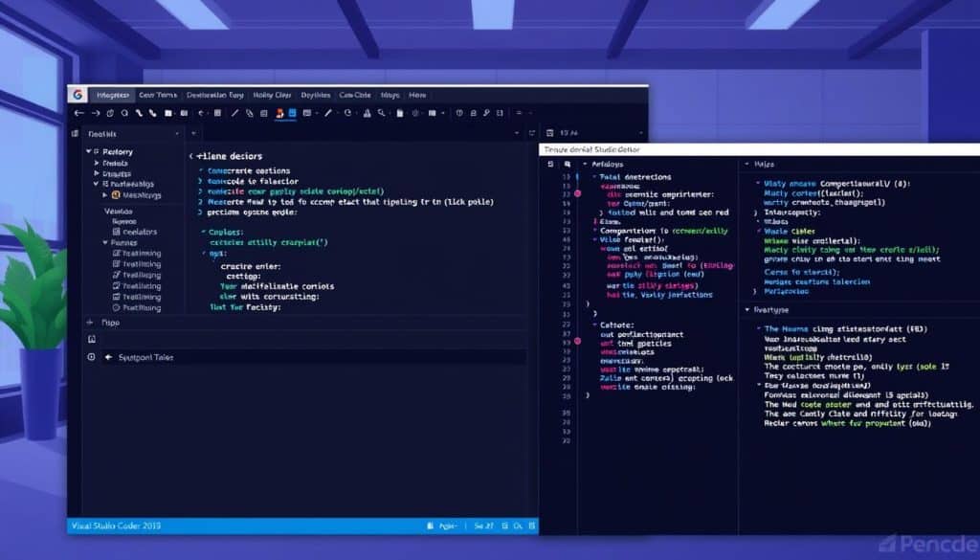Collapse the 'Anfaloys' section in second window
Viewport: 980px width, 560px height.
585,165
